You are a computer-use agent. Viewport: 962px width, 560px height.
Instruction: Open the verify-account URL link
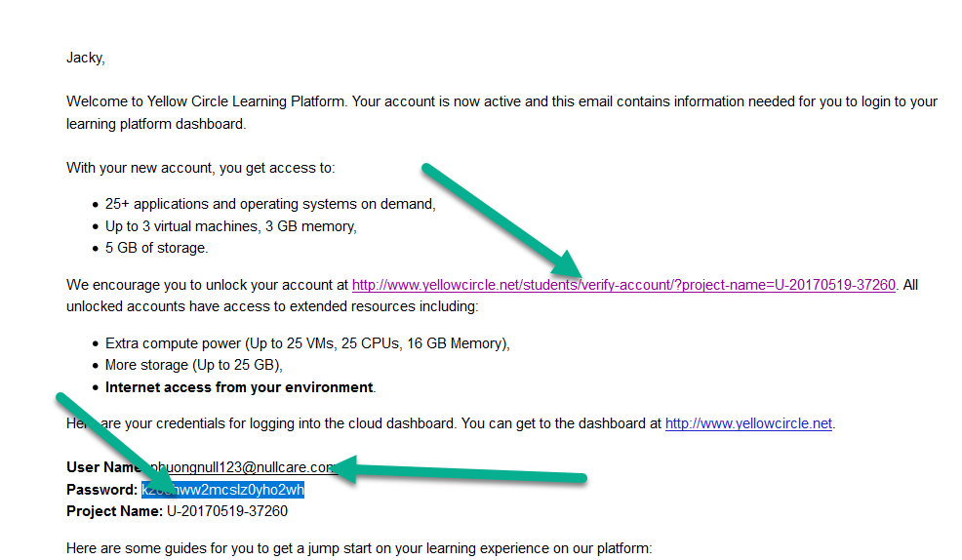[622, 286]
